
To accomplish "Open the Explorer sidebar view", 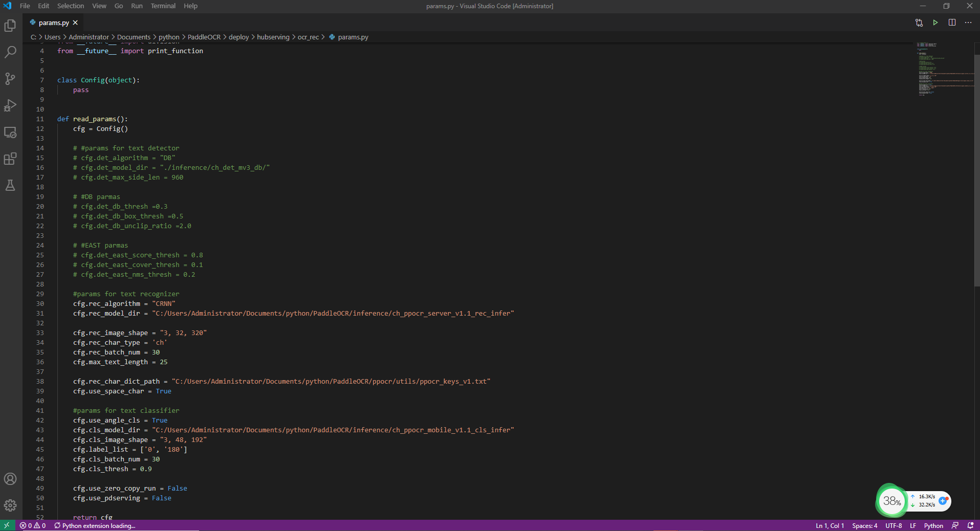I will tap(10, 25).
